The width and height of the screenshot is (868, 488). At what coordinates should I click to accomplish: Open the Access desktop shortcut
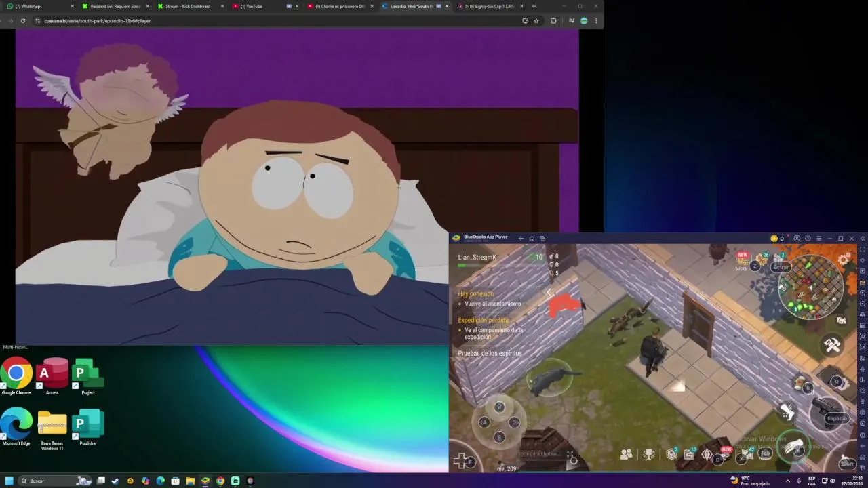(x=52, y=376)
